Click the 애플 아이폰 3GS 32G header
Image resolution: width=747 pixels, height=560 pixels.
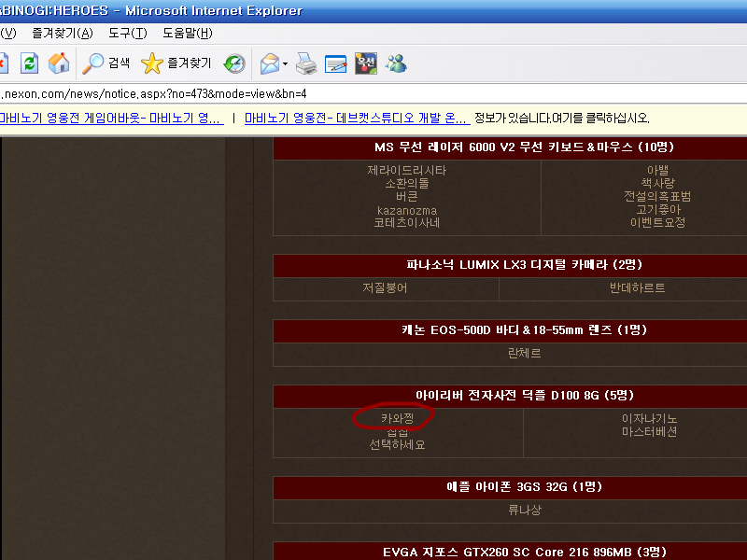coord(510,486)
